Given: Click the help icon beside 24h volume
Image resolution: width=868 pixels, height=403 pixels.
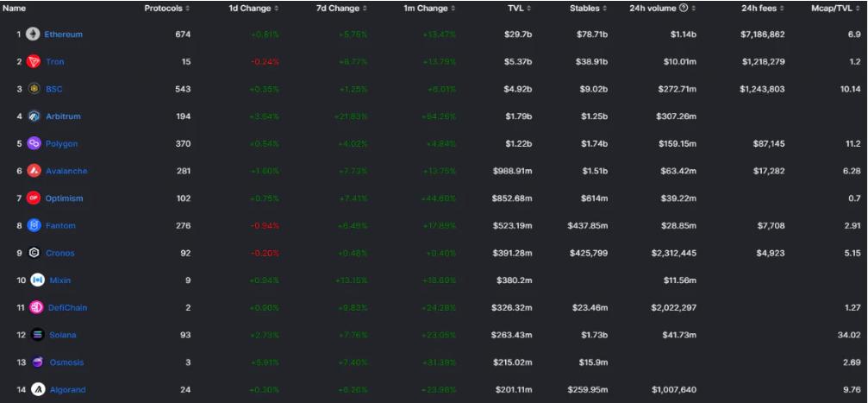Looking at the screenshot, I should point(684,9).
